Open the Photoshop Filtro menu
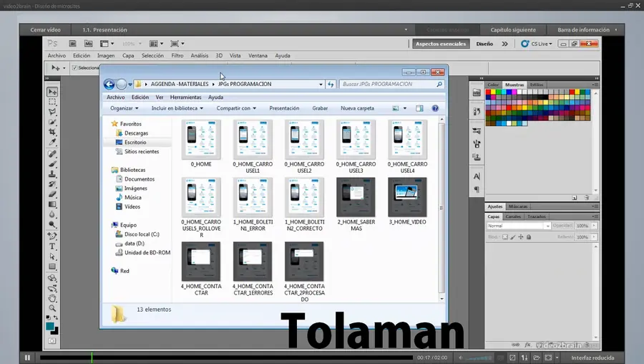 (x=177, y=55)
